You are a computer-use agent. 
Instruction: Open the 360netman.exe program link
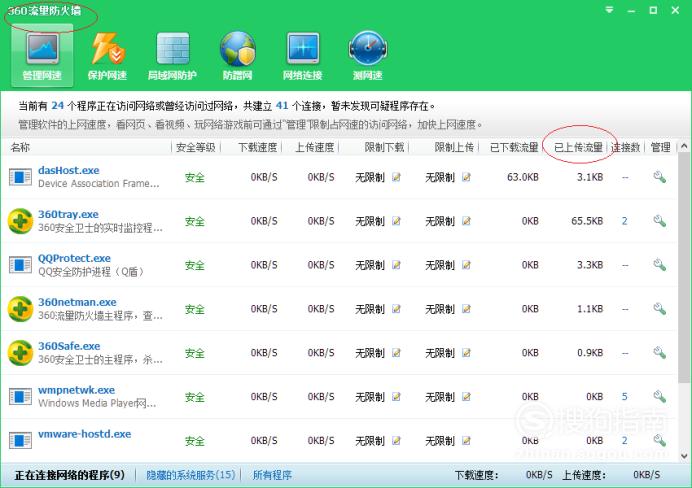[77, 302]
